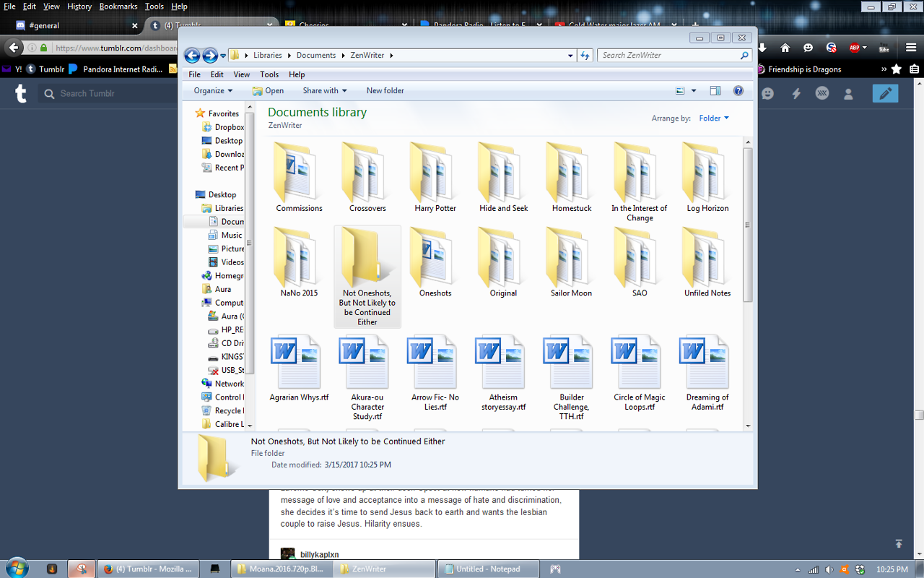Click the New folder button
The image size is (924, 578).
385,91
